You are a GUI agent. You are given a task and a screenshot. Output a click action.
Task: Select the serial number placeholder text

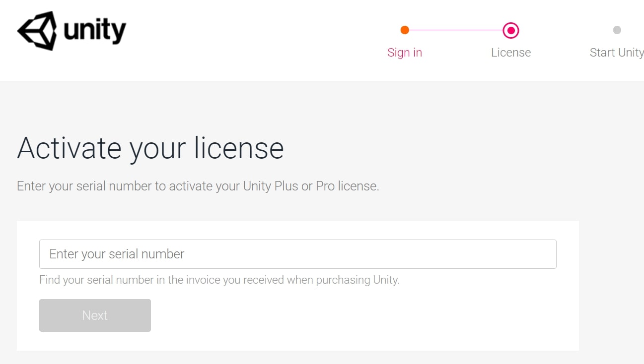116,254
